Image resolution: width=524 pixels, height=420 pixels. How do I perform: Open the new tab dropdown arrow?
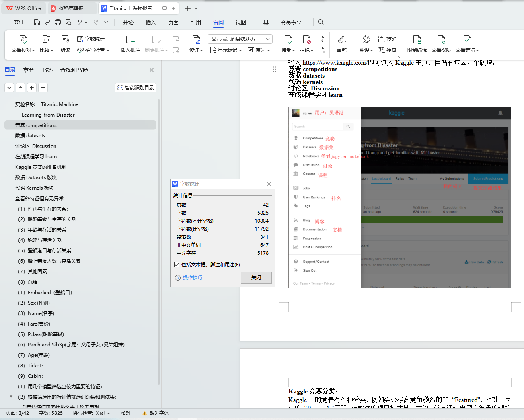point(196,8)
